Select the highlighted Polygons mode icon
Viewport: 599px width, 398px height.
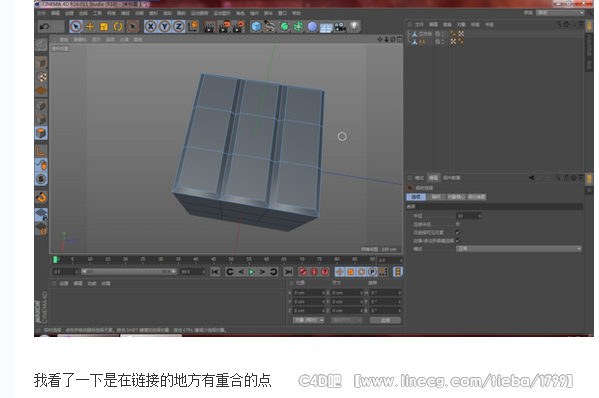(41, 133)
